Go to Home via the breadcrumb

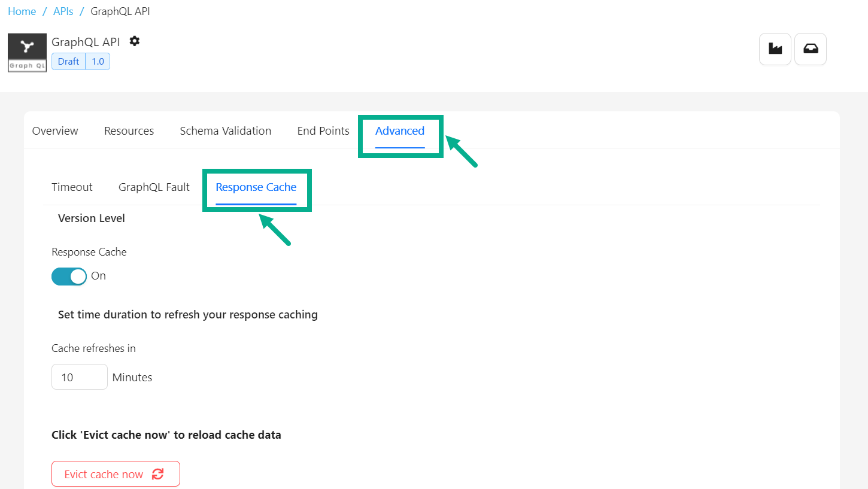pos(22,11)
